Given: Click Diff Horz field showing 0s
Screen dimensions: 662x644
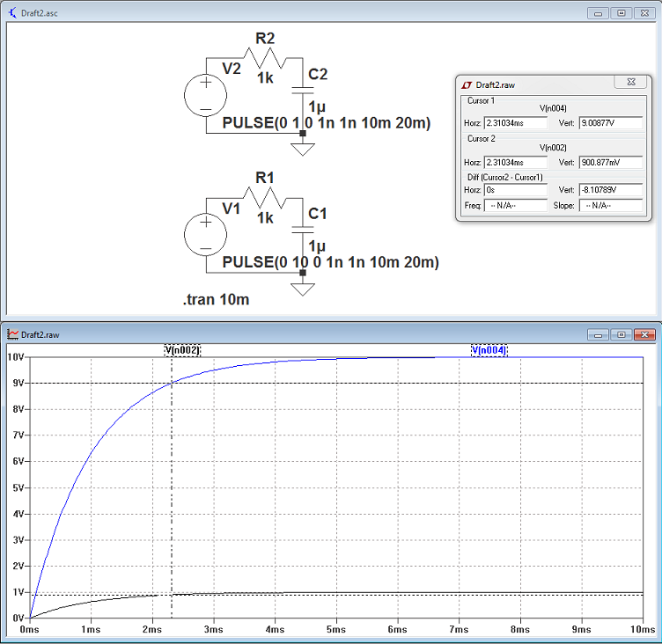Looking at the screenshot, I should point(516,190).
